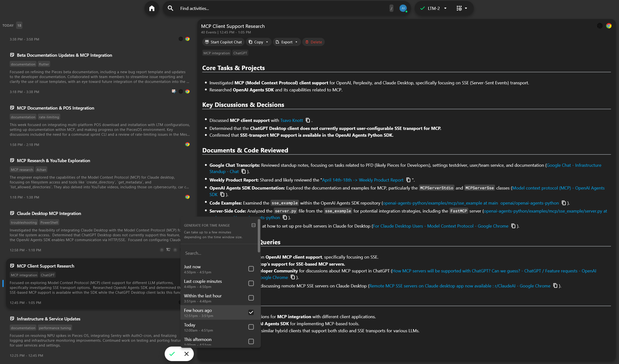
Task: Go to the Home view
Action: click(152, 8)
